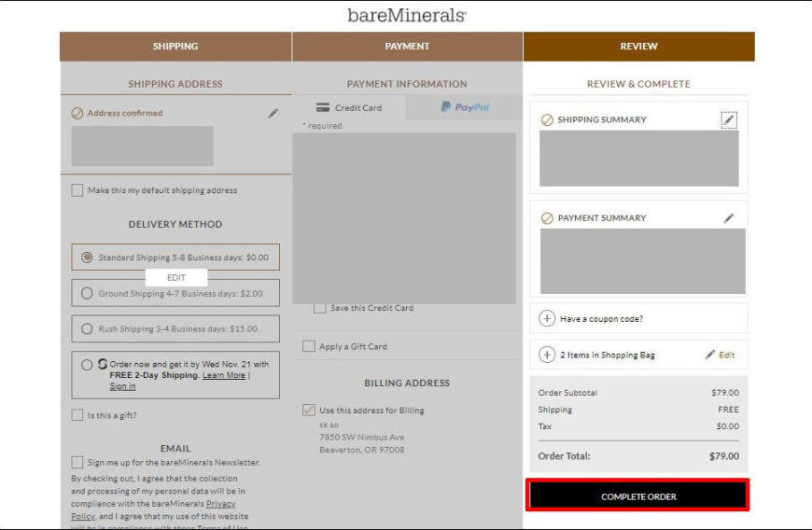Tick Apply a Gift Card checkbox

click(x=309, y=346)
